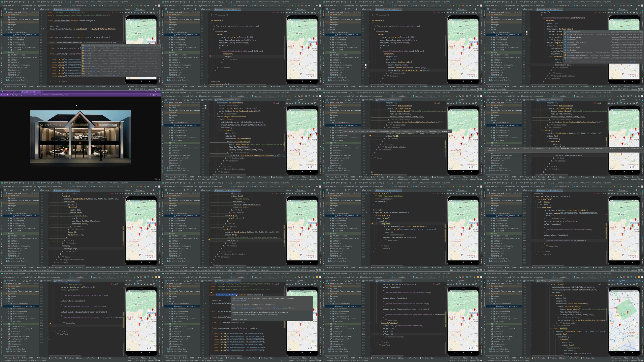Open Refactor menu in IDE with cursor 13:69
The width and height of the screenshot is (644, 362).
point(36,2)
